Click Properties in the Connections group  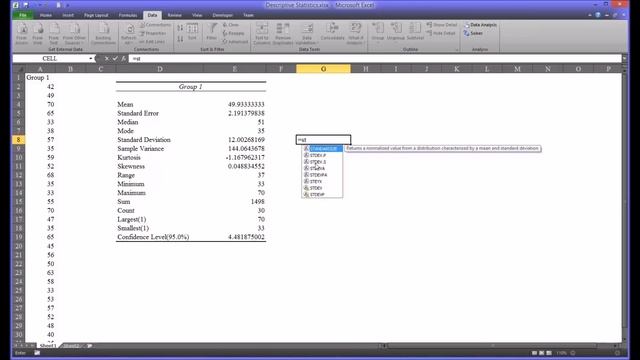[153, 33]
